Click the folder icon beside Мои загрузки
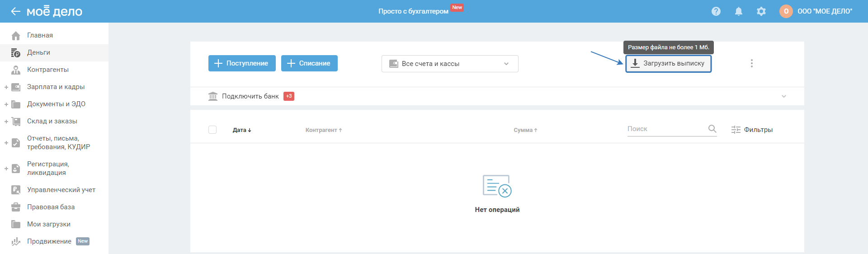Viewport: 868px width, 254px height. pos(16,224)
